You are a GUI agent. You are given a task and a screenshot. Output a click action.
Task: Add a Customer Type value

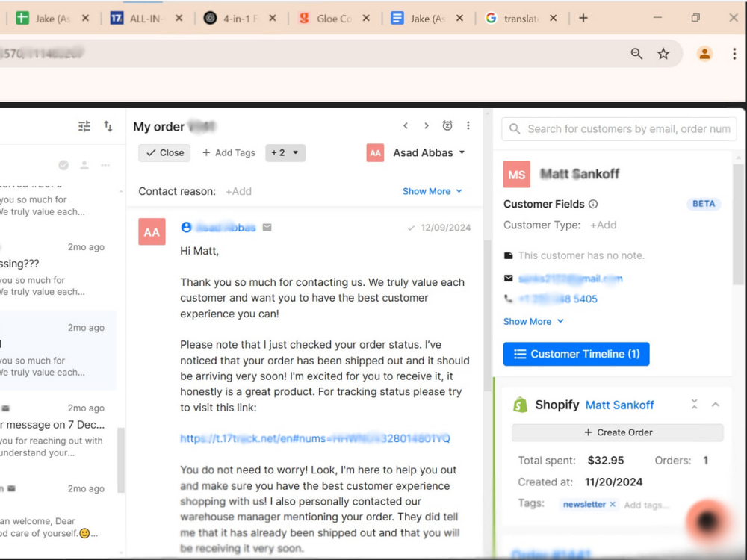pyautogui.click(x=603, y=225)
